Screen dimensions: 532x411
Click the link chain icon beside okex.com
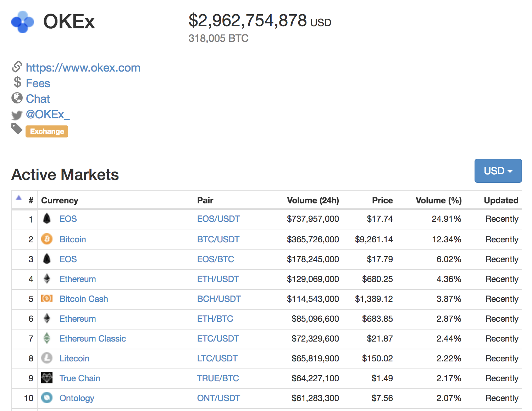coord(17,67)
